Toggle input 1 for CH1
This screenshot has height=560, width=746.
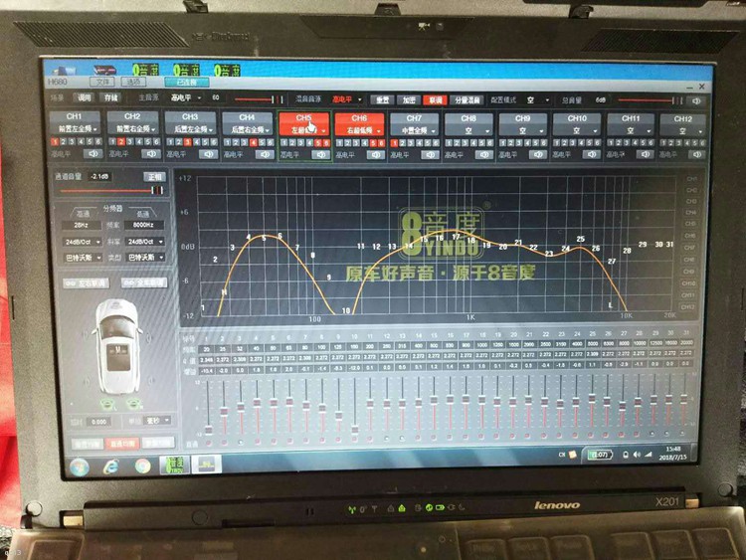point(55,142)
